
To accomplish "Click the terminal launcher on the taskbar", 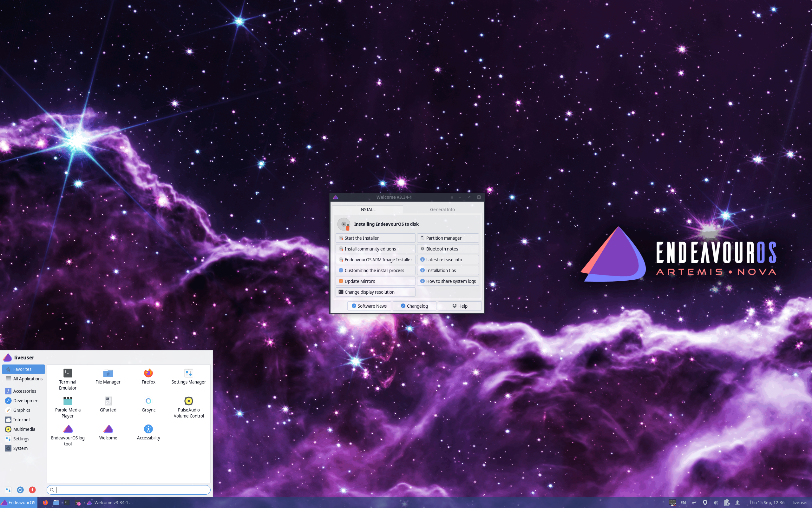I will 67,503.
